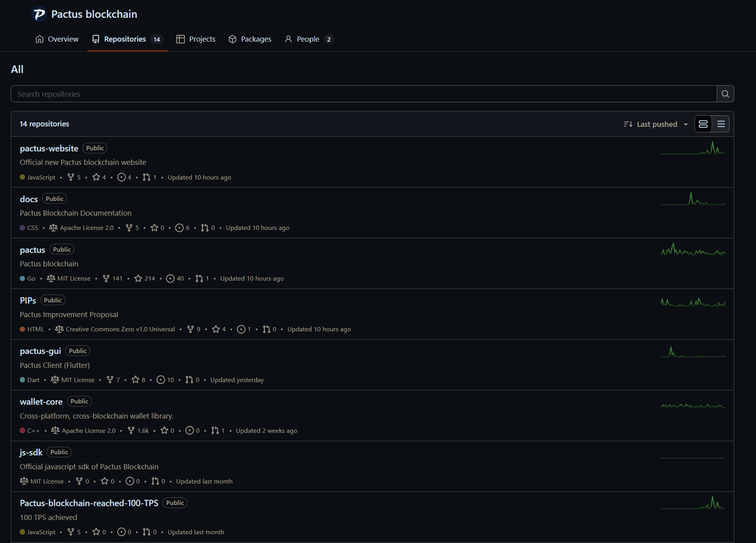756x543 pixels.
Task: View forks of pactus-website
Action: [x=74, y=178]
